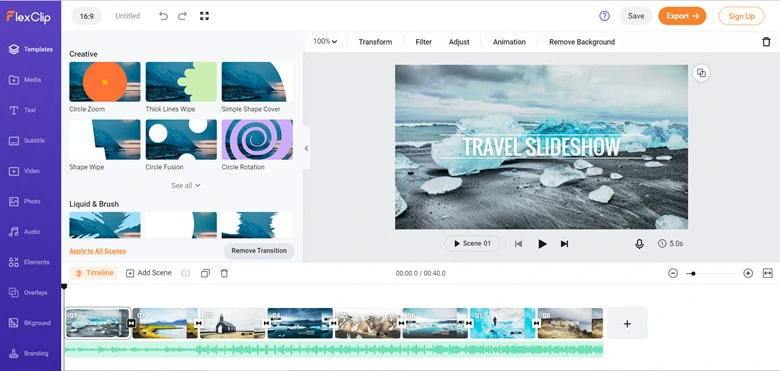This screenshot has width=780, height=371.
Task: Toggle transition between scene 01 and 02
Action: (x=131, y=323)
